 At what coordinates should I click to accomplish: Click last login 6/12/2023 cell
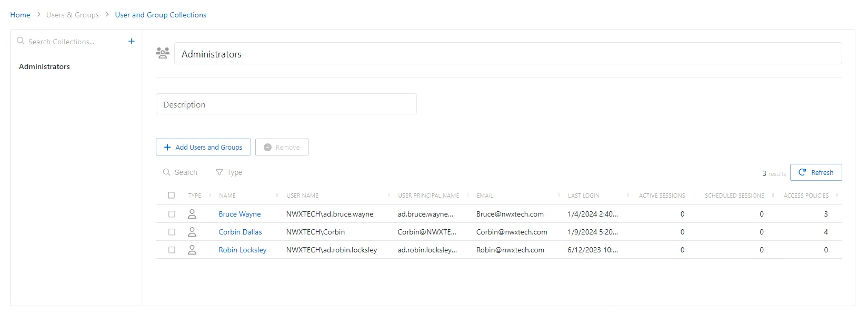[593, 250]
